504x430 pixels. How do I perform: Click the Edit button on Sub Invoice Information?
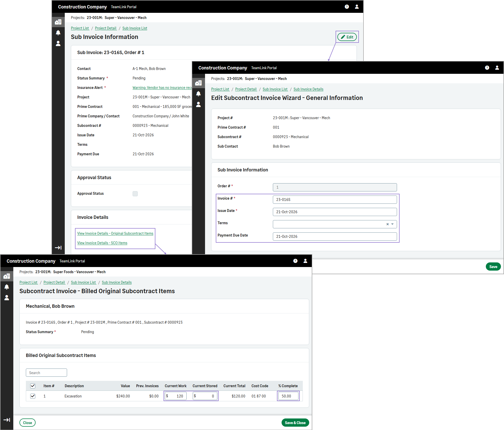pyautogui.click(x=347, y=37)
